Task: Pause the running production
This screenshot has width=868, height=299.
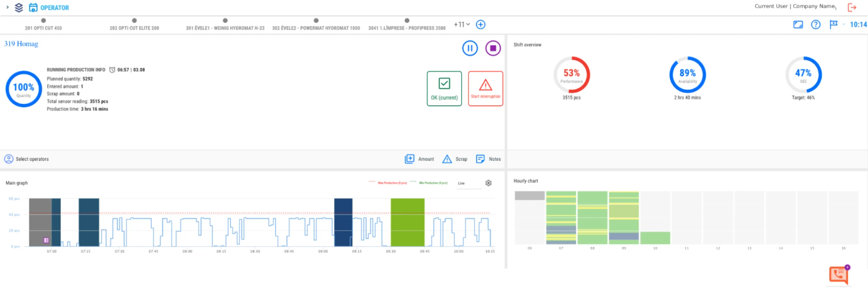Action: (470, 48)
